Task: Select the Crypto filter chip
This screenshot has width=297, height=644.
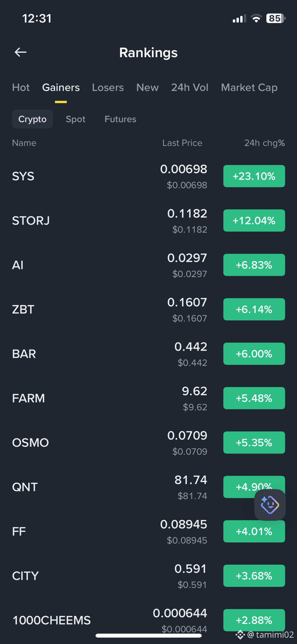Action: pyautogui.click(x=32, y=119)
